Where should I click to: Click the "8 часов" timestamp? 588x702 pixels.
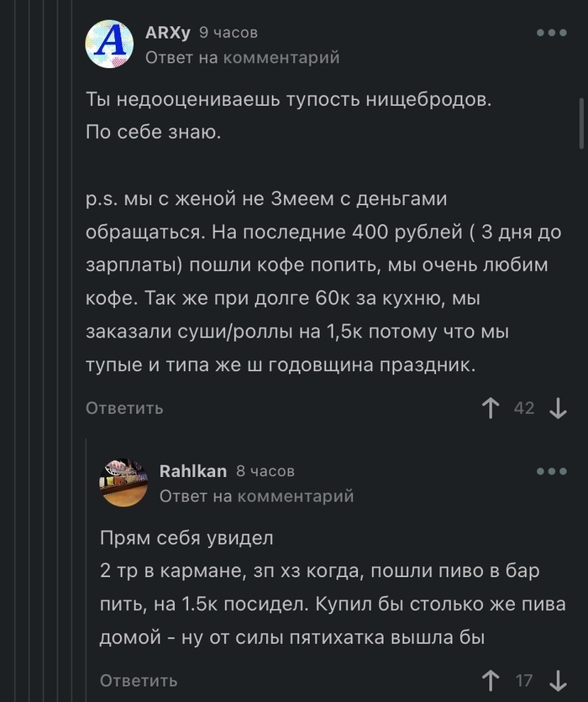[265, 471]
